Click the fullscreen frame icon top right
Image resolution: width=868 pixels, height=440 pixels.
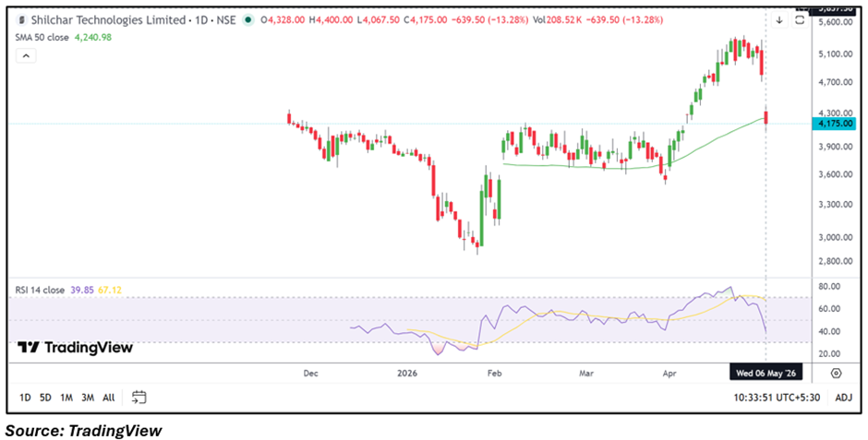[800, 20]
